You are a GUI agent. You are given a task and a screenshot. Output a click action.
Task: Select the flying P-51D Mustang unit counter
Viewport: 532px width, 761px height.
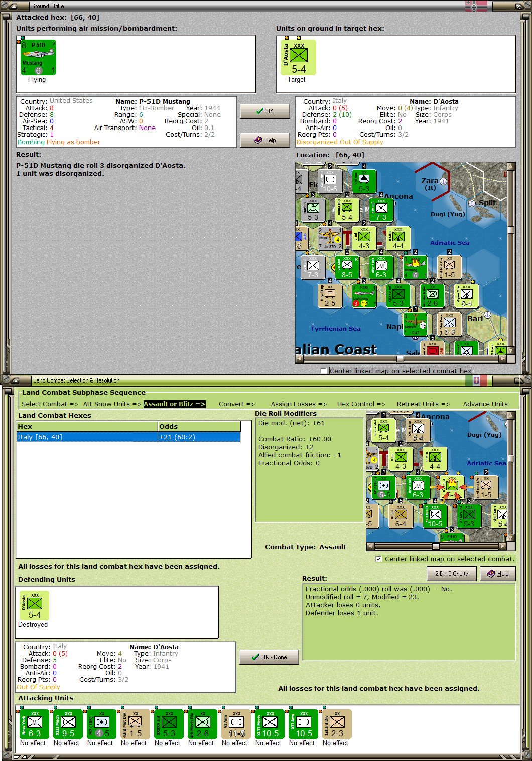[x=38, y=58]
